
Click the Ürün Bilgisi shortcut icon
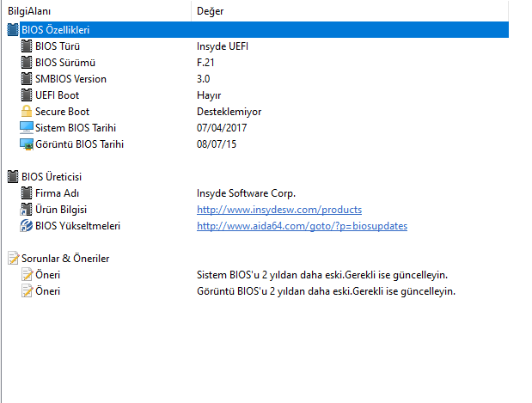27,210
